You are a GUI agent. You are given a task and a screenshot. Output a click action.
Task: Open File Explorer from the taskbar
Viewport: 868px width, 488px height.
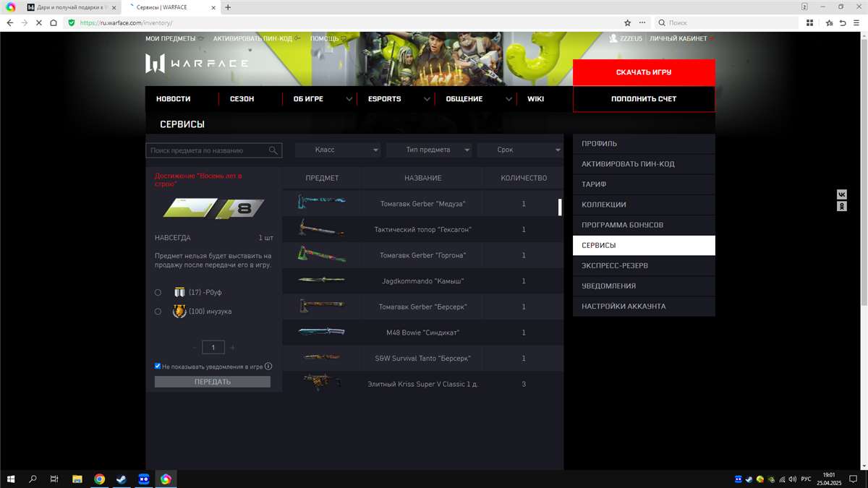(x=77, y=479)
